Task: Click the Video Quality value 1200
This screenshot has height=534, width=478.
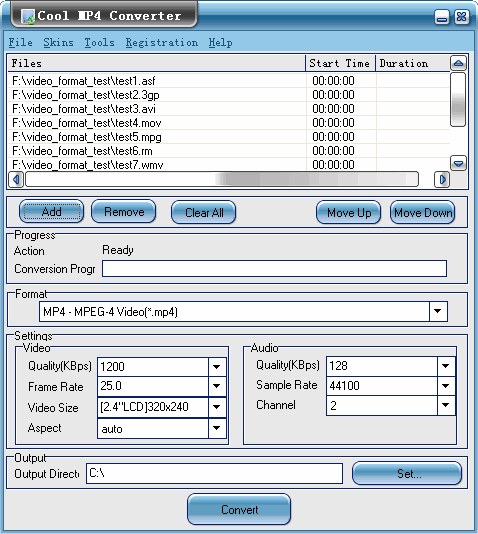Action: pos(112,367)
